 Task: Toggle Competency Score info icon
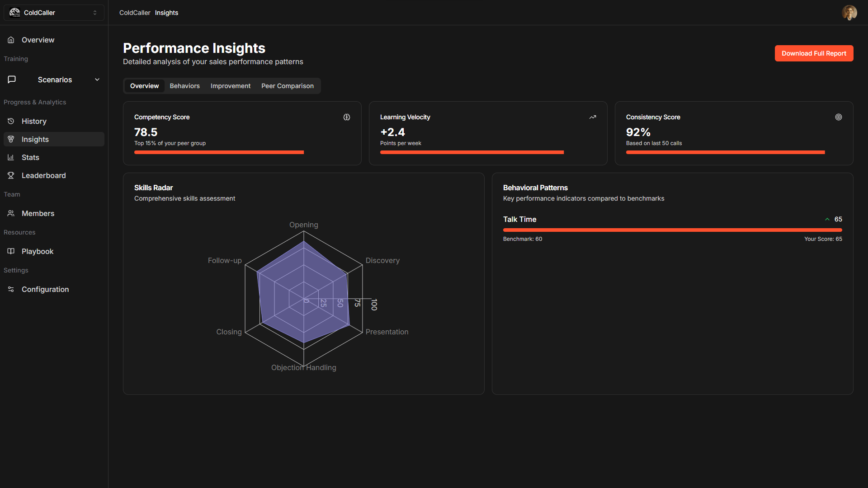click(x=346, y=117)
